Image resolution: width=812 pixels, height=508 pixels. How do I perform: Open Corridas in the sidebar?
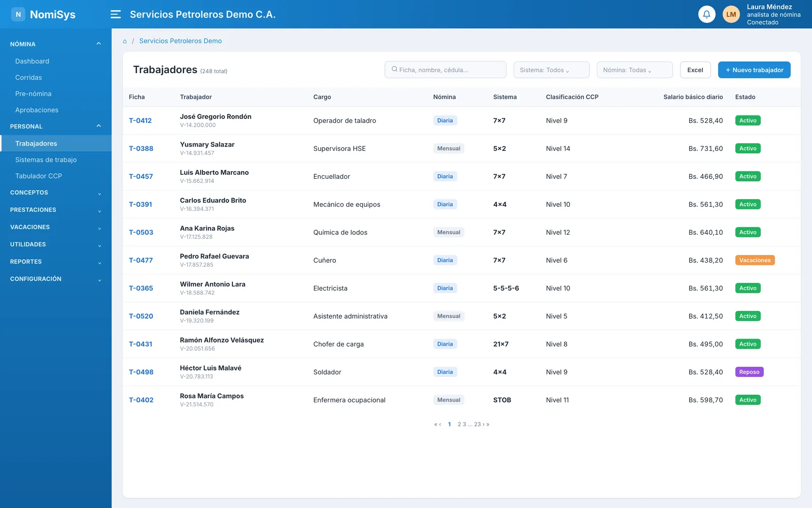tap(56, 77)
